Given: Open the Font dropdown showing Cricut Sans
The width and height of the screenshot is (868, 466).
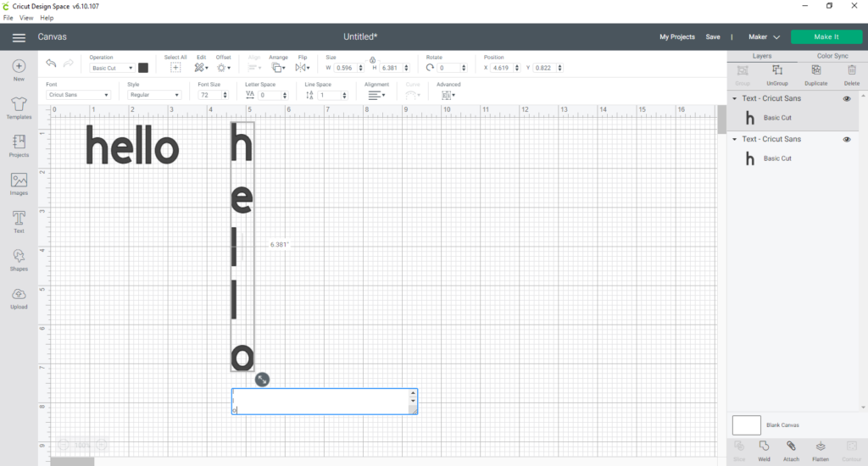Looking at the screenshot, I should click(79, 95).
